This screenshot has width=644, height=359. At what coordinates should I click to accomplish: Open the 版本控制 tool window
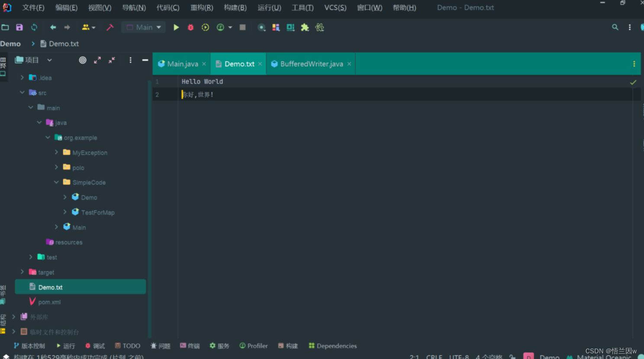[x=29, y=346]
